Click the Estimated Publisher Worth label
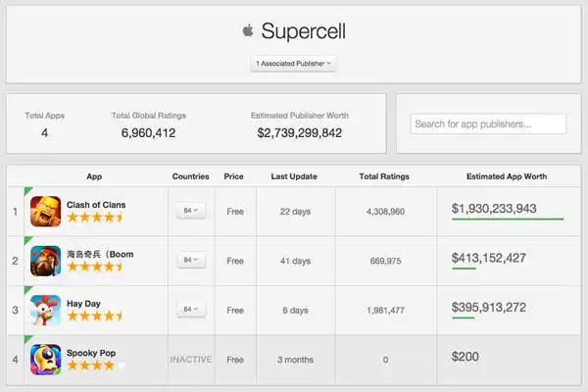The height and width of the screenshot is (392, 588). 300,116
